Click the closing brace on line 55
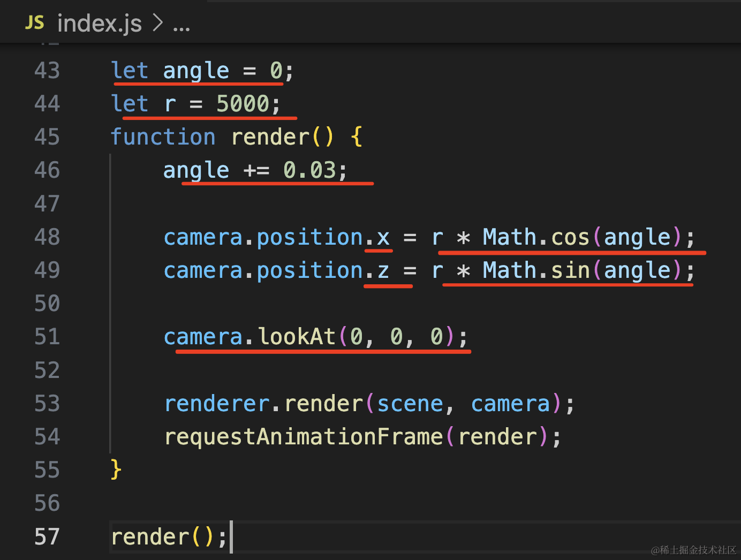Image resolution: width=741 pixels, height=560 pixels. point(116,470)
